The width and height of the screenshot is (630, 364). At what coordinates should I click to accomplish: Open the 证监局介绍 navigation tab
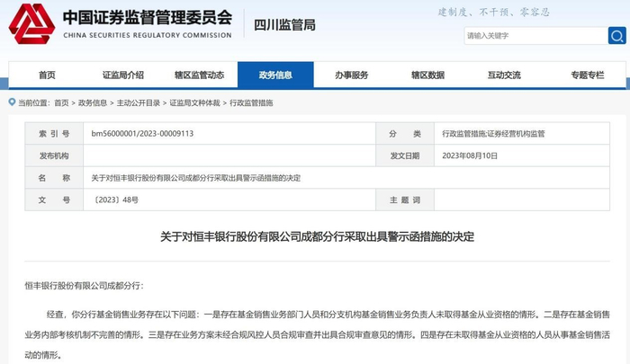pyautogui.click(x=123, y=75)
